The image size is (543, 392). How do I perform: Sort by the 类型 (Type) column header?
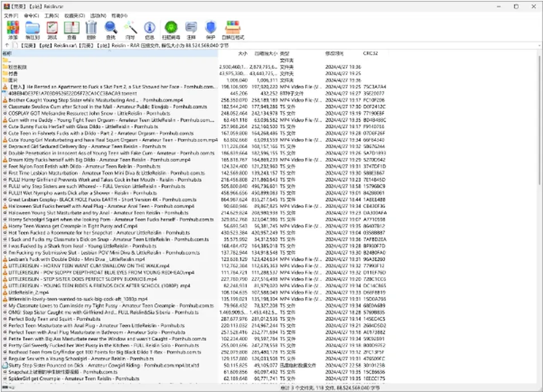pos(301,53)
